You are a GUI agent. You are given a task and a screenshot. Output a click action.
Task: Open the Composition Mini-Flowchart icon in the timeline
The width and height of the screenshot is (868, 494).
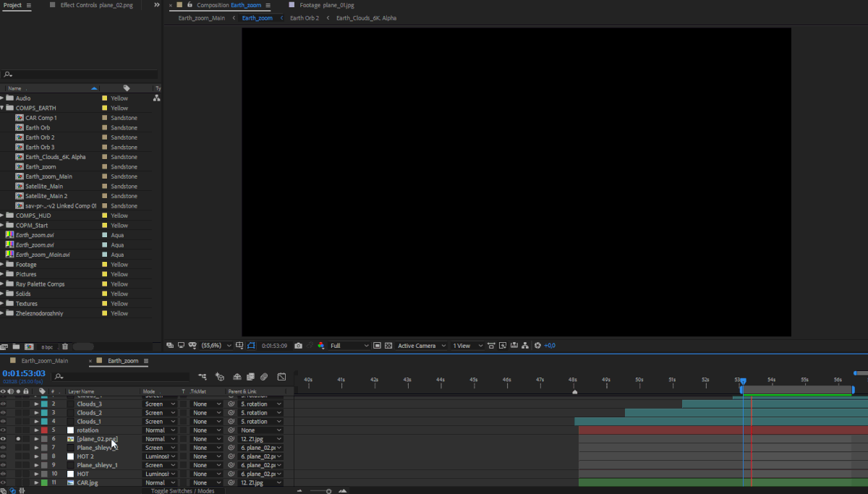(203, 377)
